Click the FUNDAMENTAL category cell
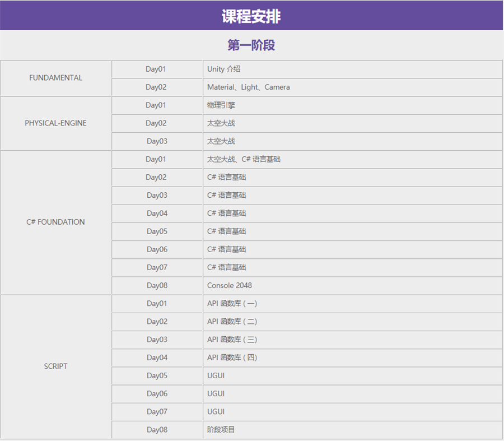Image resolution: width=504 pixels, height=441 pixels. tap(56, 78)
